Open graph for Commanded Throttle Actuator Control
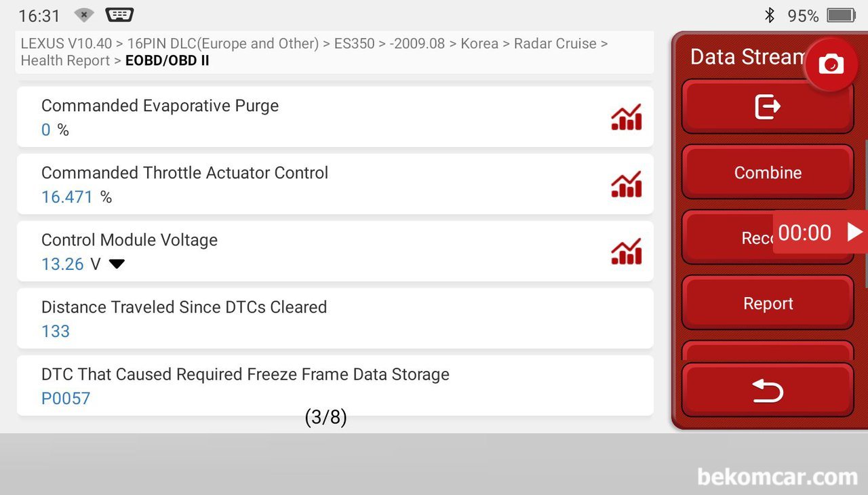Viewport: 868px width, 495px height. [626, 184]
